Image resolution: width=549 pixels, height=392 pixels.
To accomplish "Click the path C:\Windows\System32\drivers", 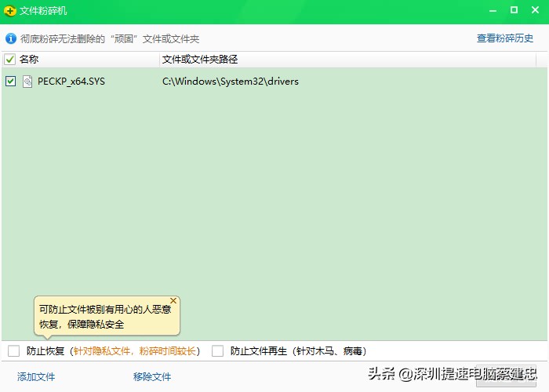I will (231, 82).
